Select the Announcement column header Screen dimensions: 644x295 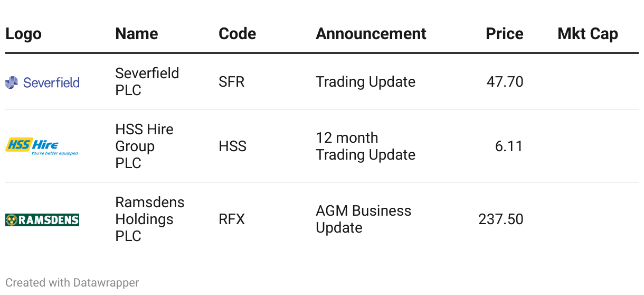point(371,34)
